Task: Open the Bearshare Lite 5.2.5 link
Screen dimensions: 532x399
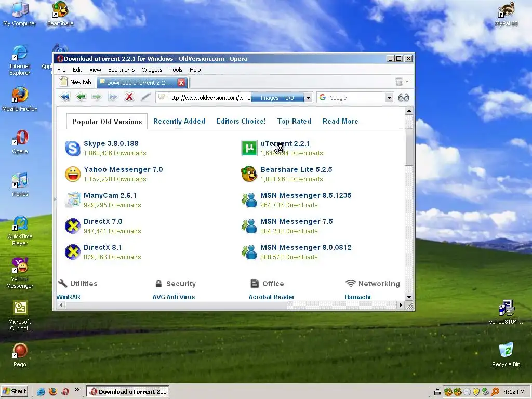Action: (296, 169)
